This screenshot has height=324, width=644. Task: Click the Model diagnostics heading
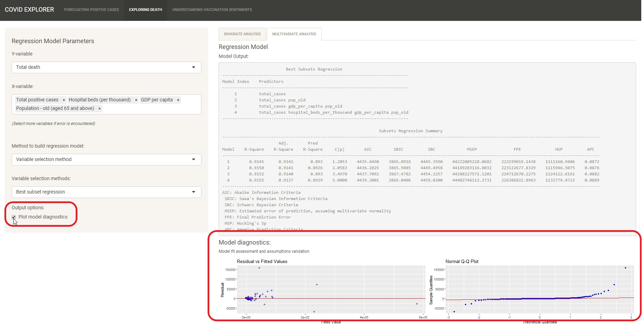tap(245, 242)
